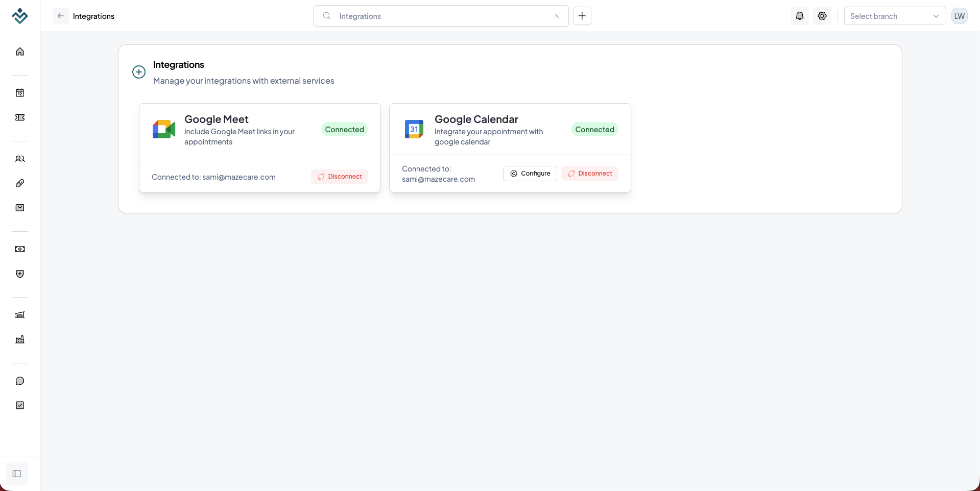Screen dimensions: 980x491
Task: Click 'Connected to: sami@mazecare.com' on Google Meet card
Action: 213,177
